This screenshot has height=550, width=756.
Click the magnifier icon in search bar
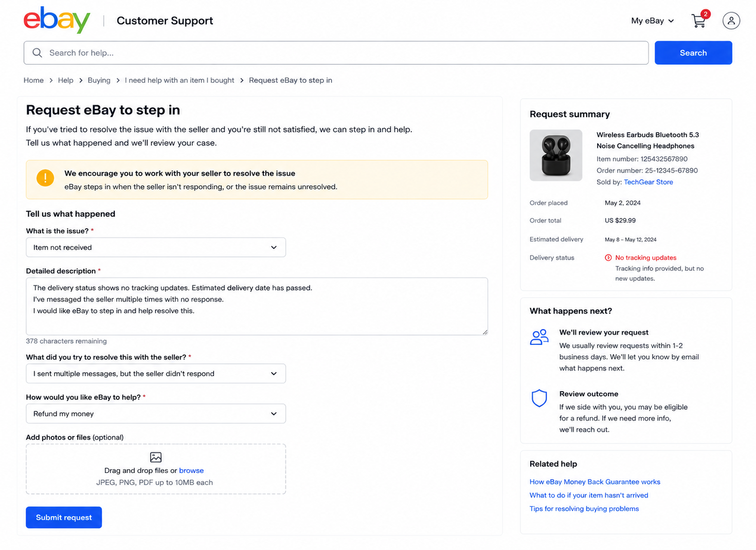pyautogui.click(x=37, y=53)
